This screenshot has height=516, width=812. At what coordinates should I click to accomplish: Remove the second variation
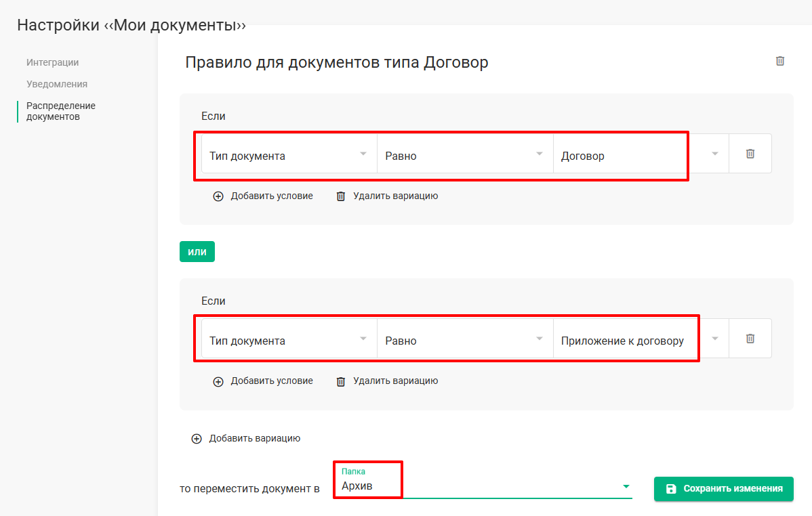[x=387, y=381]
